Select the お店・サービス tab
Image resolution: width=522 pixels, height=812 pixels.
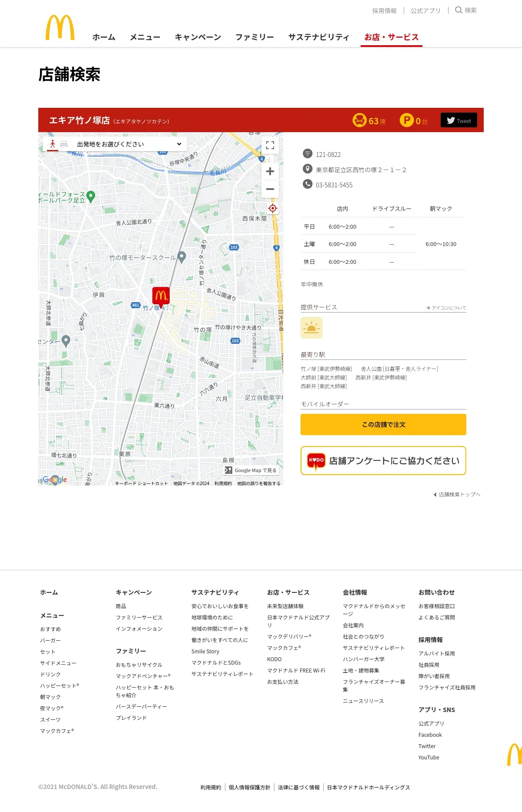click(x=391, y=37)
